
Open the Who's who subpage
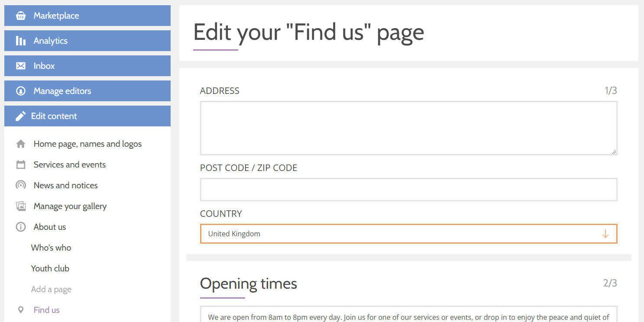tap(51, 248)
